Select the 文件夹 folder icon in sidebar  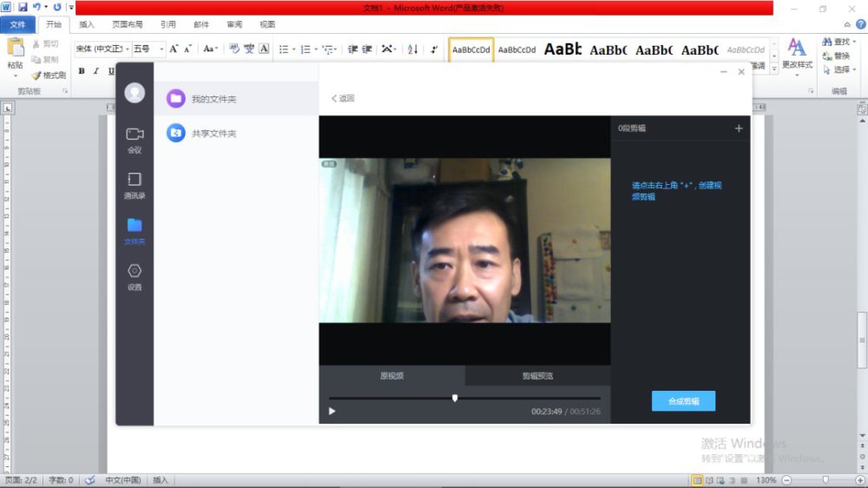click(x=135, y=226)
